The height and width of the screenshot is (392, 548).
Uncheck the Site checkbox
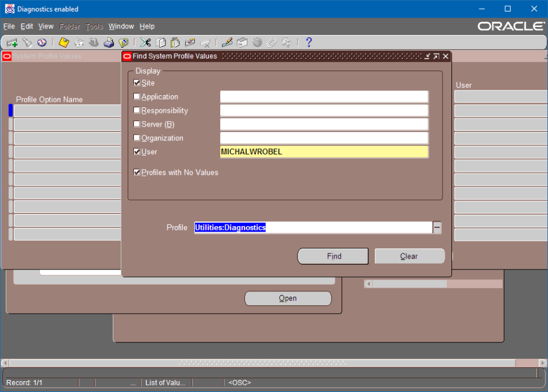coord(137,83)
